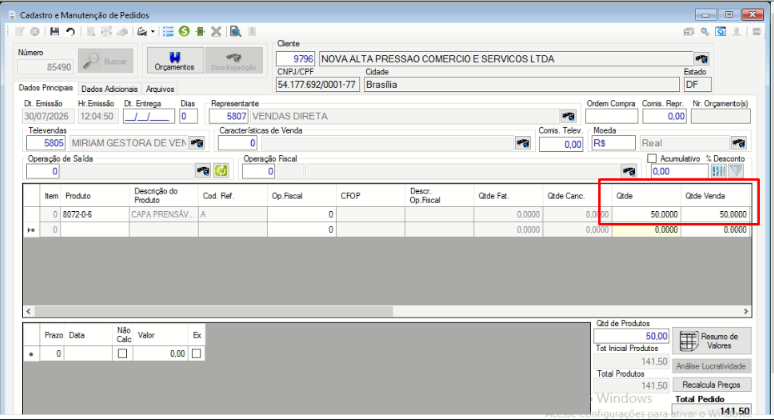
Task: Save the order with the floppy disk icon
Action: [x=54, y=32]
